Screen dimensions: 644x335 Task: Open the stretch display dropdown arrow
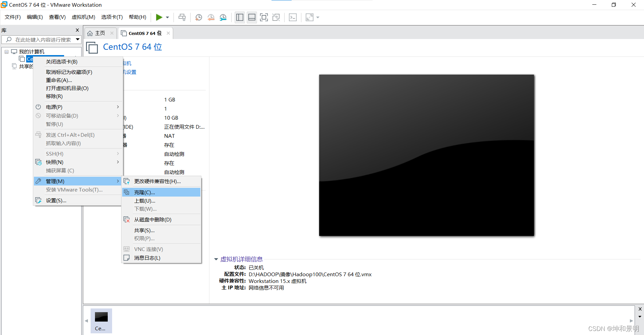coord(318,17)
